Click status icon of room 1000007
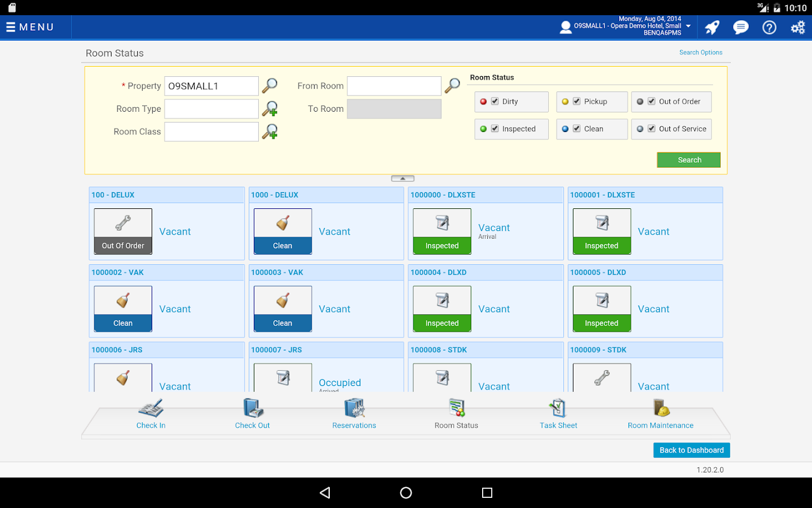 283,378
